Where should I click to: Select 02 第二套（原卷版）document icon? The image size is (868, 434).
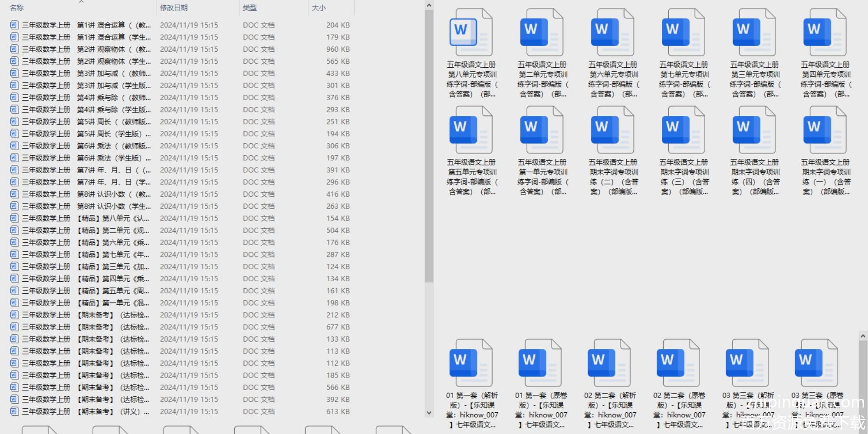(x=678, y=363)
